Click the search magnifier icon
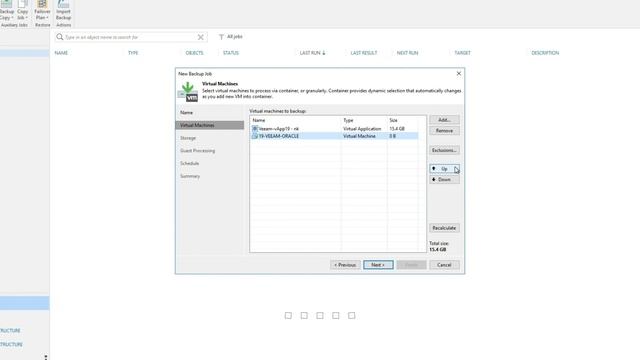 point(60,37)
